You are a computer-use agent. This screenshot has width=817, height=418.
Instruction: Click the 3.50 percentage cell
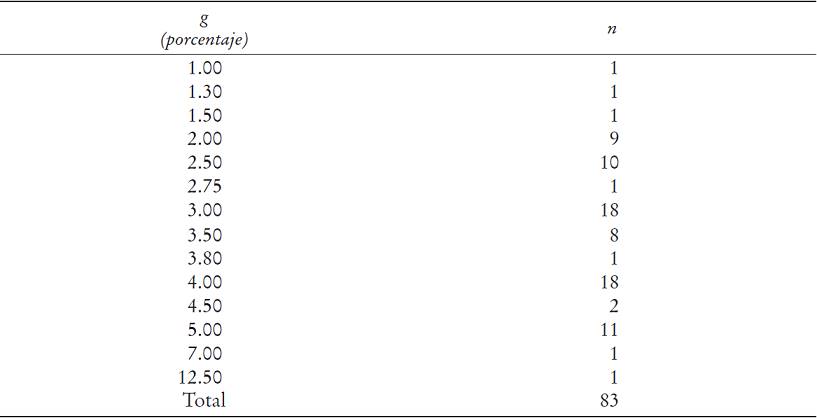point(204,235)
